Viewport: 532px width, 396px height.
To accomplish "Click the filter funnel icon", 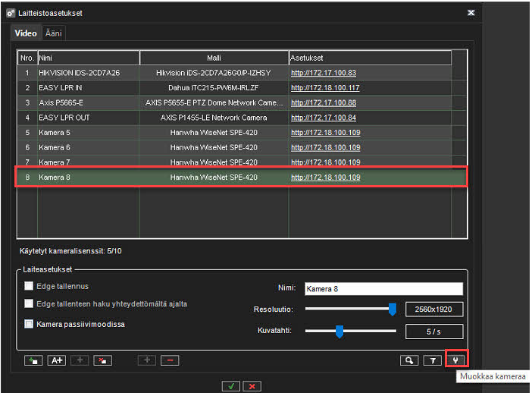I will (x=433, y=360).
